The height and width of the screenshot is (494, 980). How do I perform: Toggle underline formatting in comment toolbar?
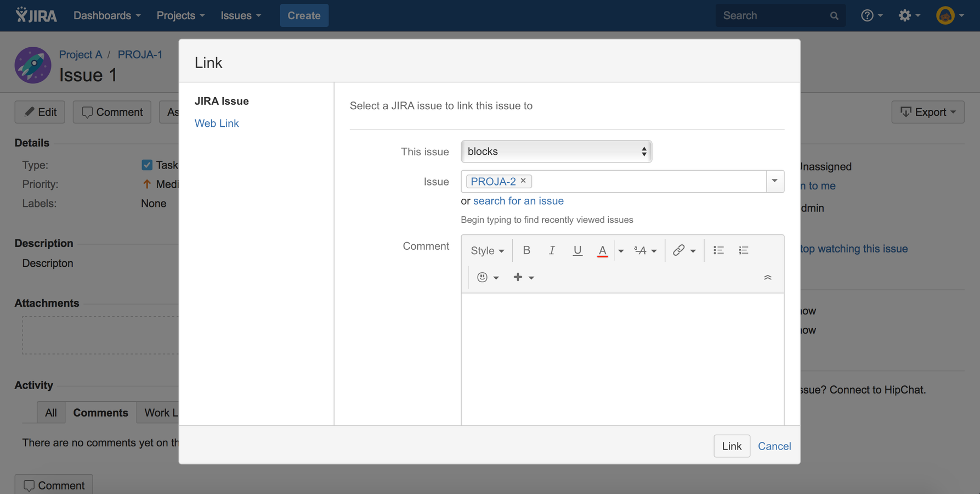point(577,250)
